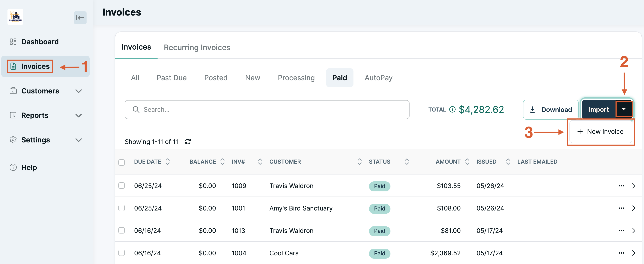Sort by Balance column arrows

click(222, 162)
